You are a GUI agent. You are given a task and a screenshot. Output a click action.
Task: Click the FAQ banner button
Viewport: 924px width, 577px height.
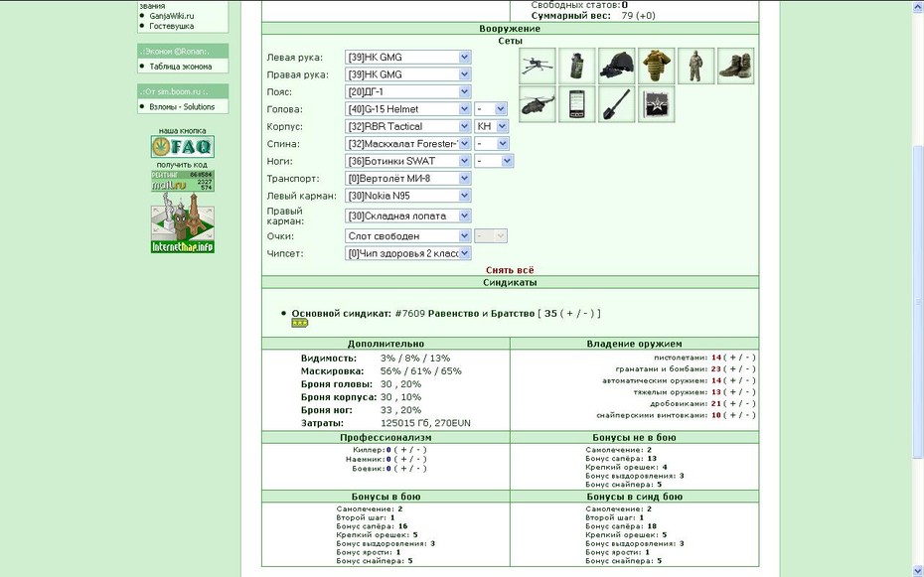[x=183, y=147]
